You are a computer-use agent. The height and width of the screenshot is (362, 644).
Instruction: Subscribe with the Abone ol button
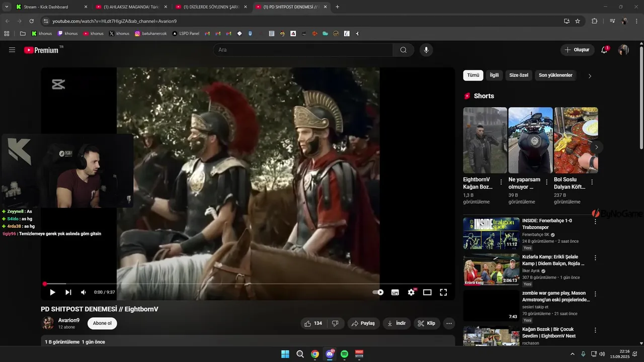pyautogui.click(x=102, y=323)
